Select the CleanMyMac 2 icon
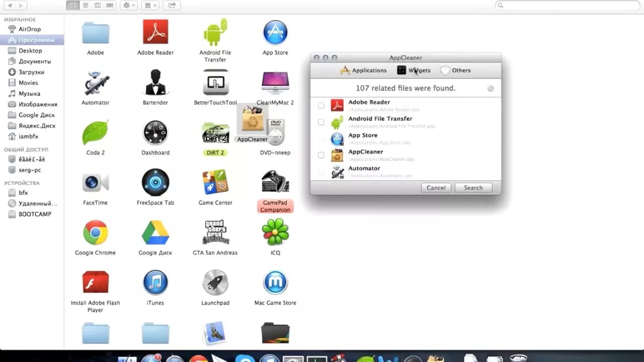The image size is (644, 362). coord(275,82)
